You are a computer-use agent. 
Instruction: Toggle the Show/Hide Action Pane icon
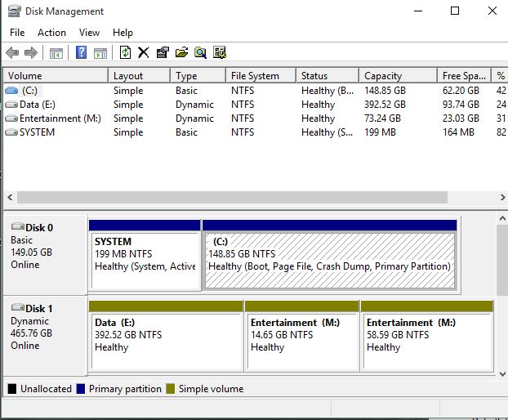pos(100,53)
